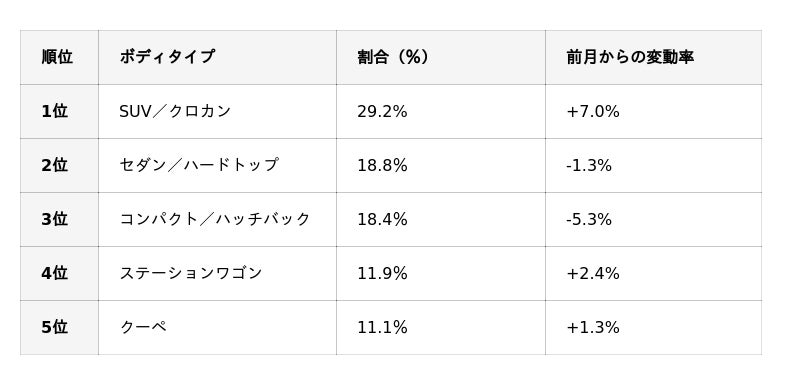Select the クーペ body type cell

[217, 327]
